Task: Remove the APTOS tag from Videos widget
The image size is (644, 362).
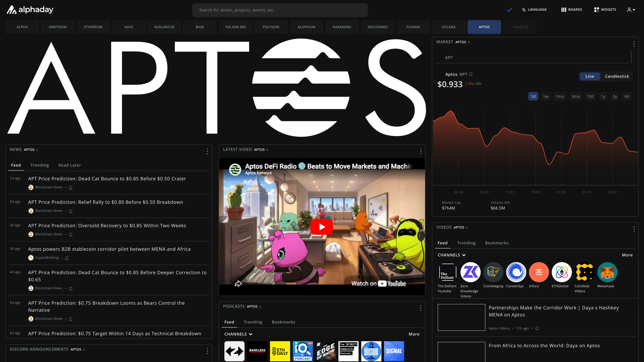Action: 467,228
